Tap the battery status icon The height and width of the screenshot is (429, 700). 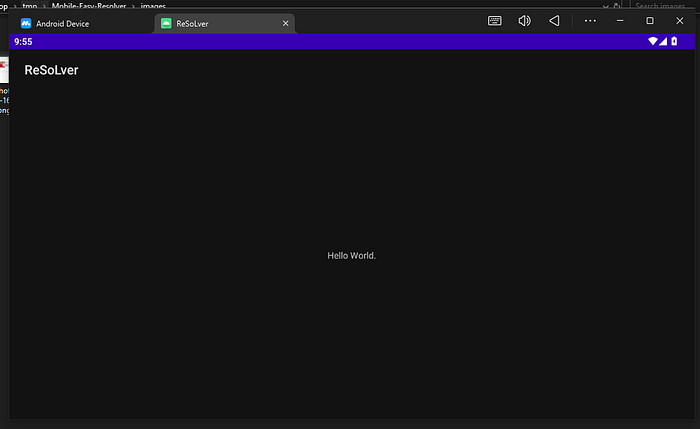(674, 41)
